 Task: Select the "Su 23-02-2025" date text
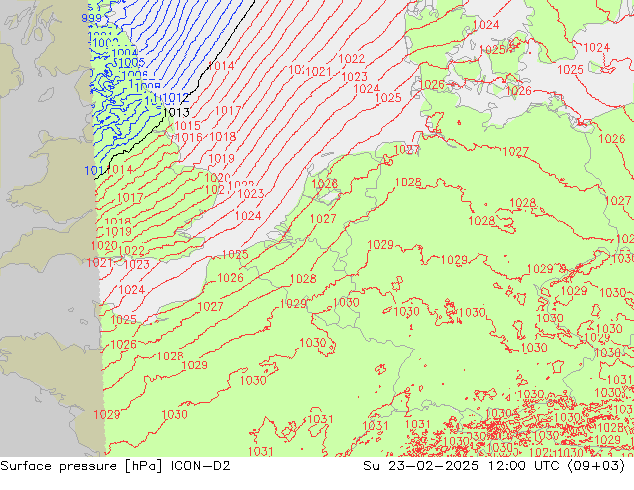tap(421, 466)
